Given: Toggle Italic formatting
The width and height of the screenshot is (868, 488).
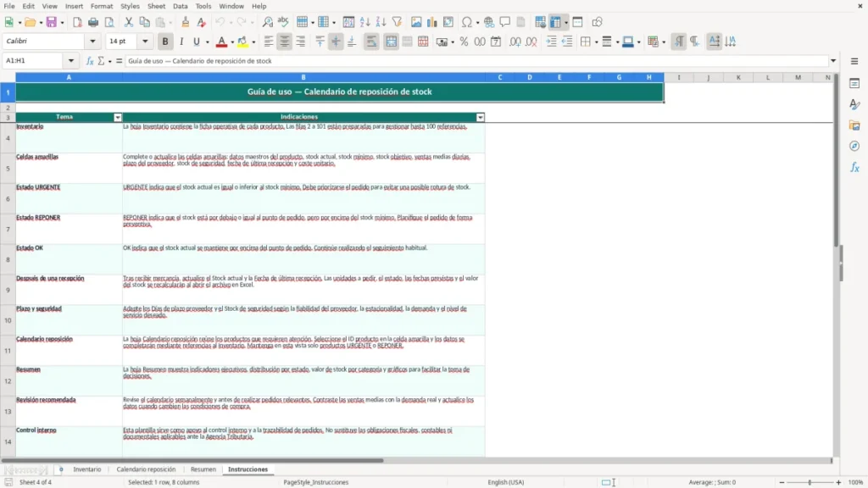Looking at the screenshot, I should [181, 42].
